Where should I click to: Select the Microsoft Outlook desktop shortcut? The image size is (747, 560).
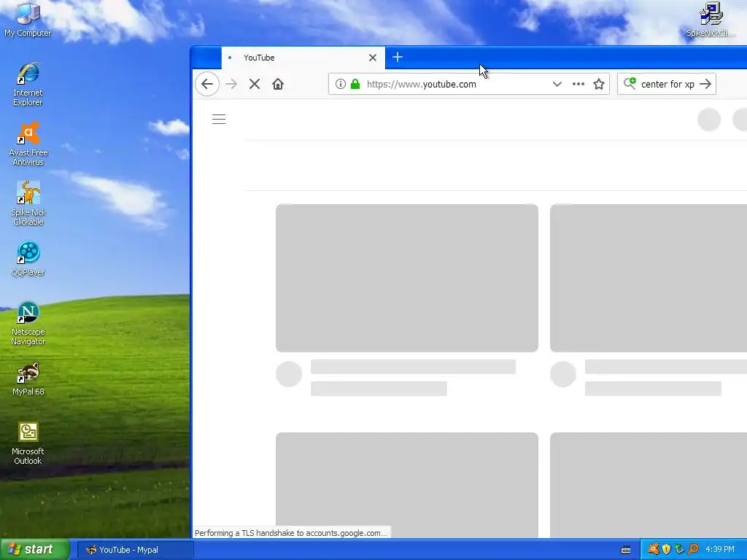click(x=28, y=443)
